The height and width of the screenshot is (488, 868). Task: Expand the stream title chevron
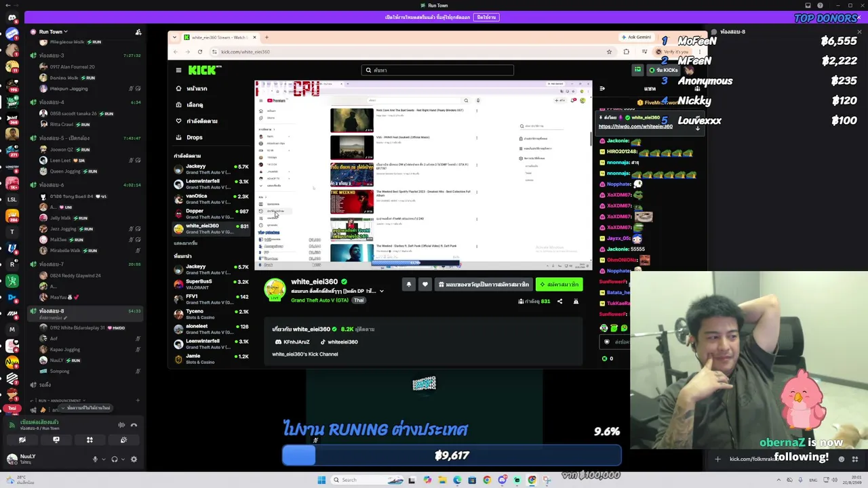[382, 291]
